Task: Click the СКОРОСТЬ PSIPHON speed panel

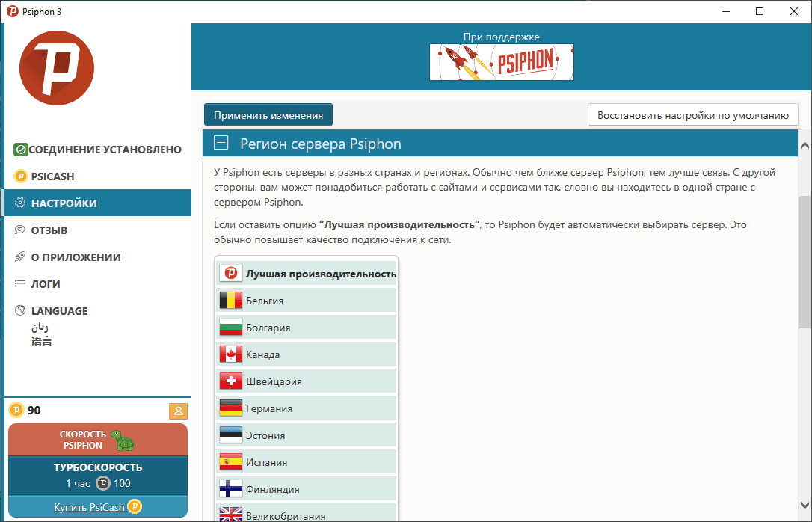Action: pyautogui.click(x=98, y=440)
